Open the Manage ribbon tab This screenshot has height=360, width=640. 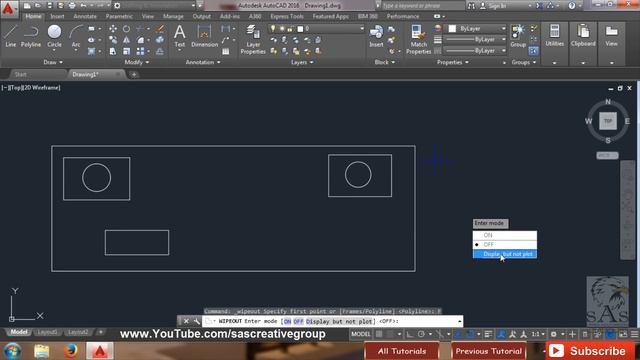[173, 16]
